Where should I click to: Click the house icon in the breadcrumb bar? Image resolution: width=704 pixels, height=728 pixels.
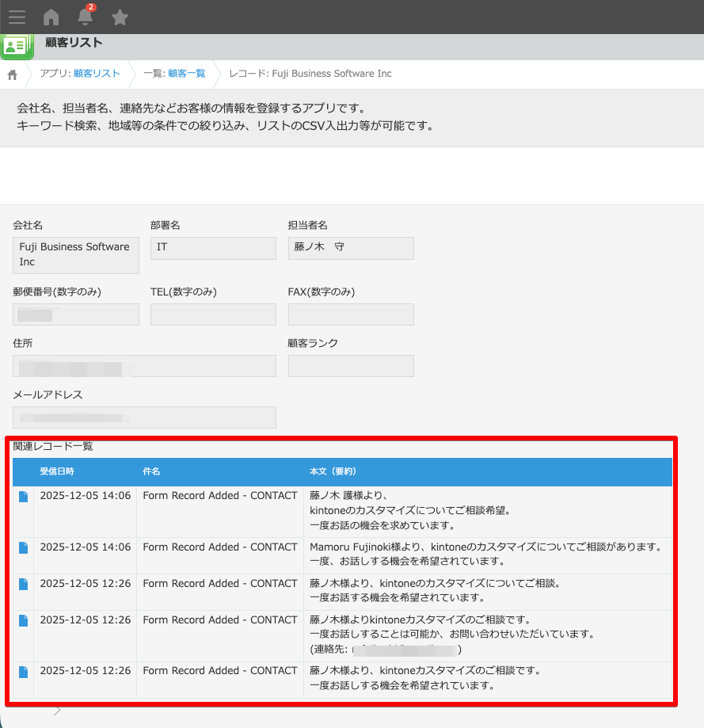[11, 73]
